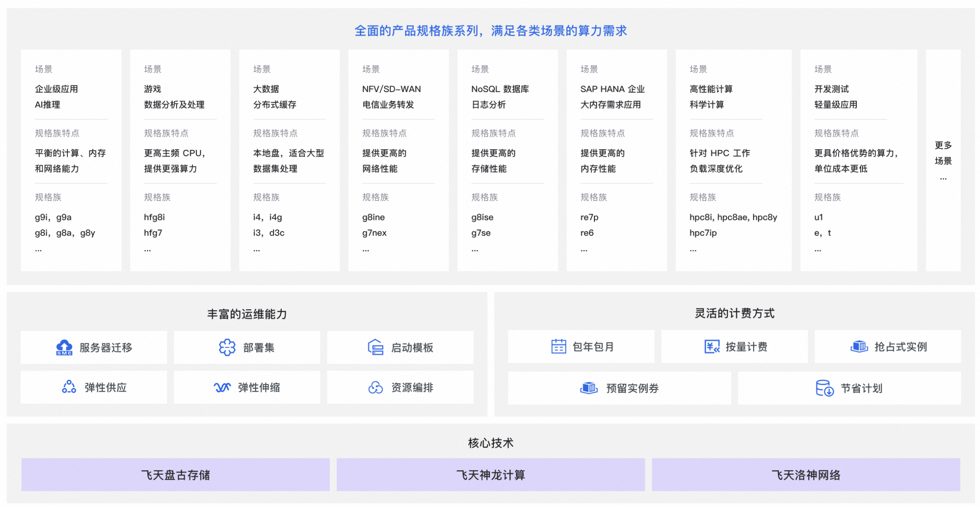980x506 pixels.
Task: Click the 服务器迁移 cloud icon
Action: pos(65,347)
